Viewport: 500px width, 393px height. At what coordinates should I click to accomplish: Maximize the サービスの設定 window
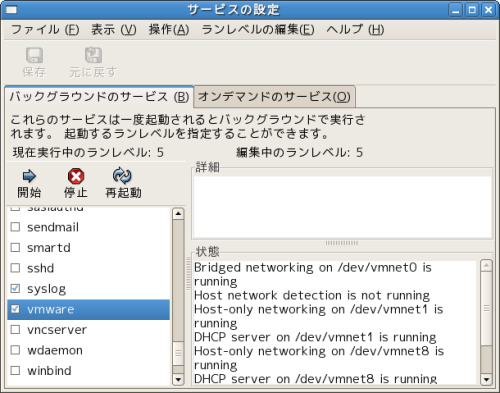click(472, 10)
